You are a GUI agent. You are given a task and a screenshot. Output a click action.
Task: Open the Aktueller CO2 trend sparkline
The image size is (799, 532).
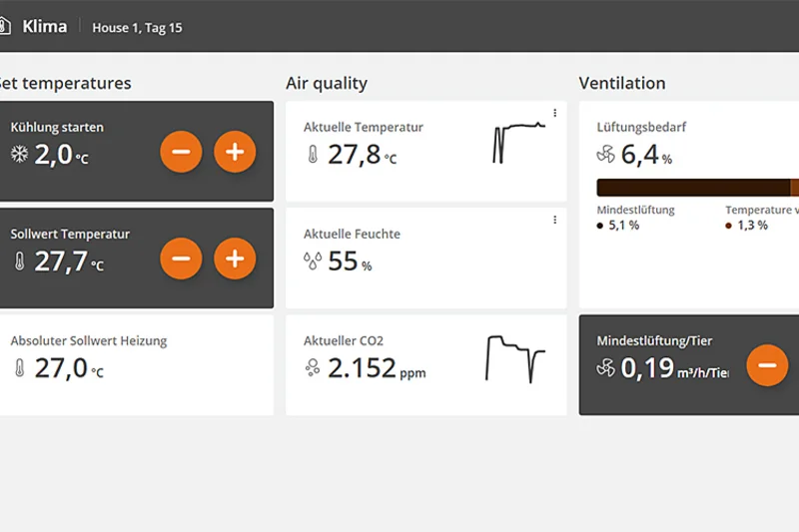point(515,359)
